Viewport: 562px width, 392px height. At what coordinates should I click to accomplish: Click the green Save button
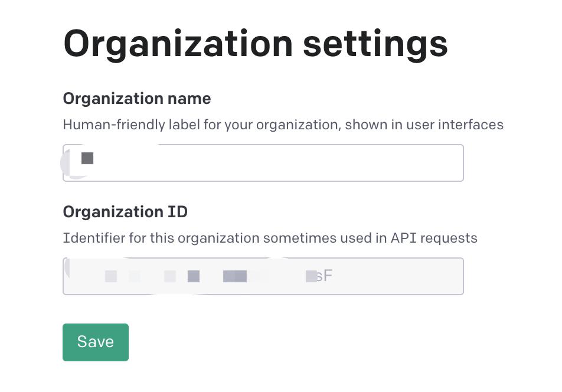(x=96, y=342)
